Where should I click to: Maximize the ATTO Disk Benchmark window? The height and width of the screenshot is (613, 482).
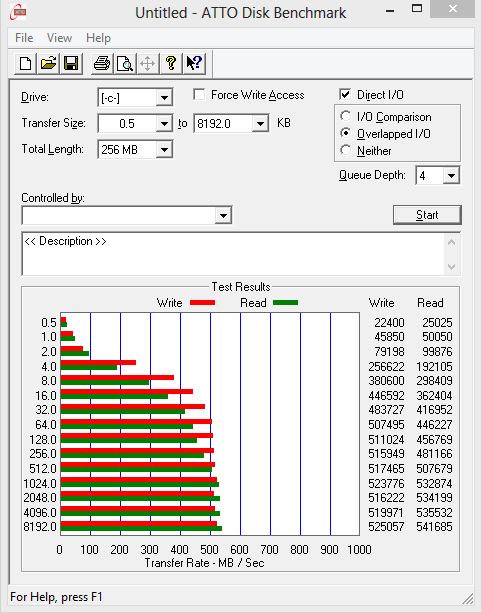point(417,9)
